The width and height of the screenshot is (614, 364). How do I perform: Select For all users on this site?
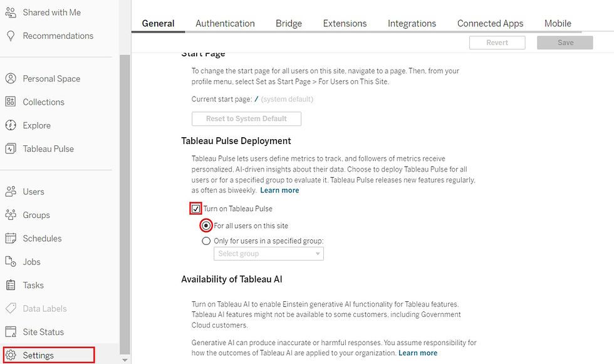(x=206, y=226)
